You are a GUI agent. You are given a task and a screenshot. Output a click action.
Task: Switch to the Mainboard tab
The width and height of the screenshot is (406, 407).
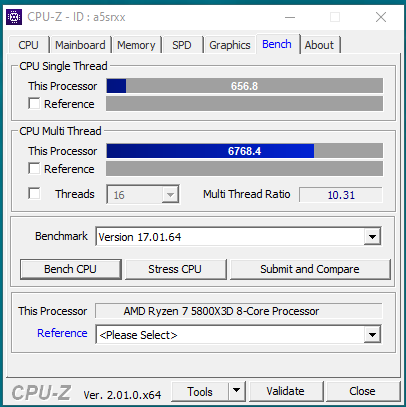(x=80, y=45)
